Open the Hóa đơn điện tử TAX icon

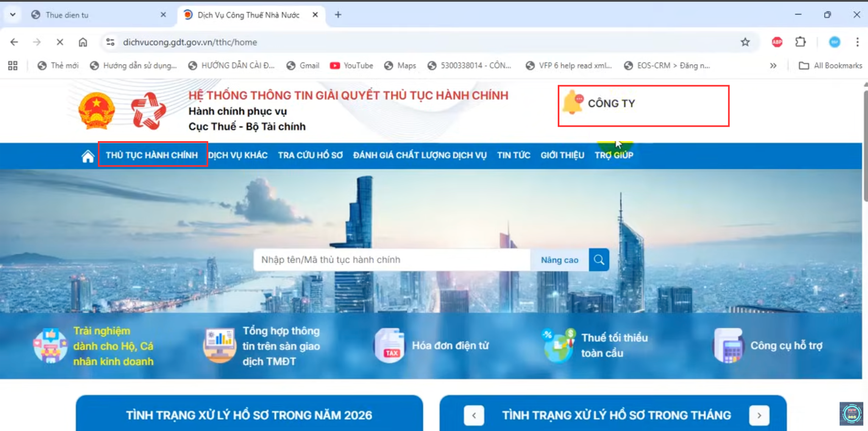389,346
